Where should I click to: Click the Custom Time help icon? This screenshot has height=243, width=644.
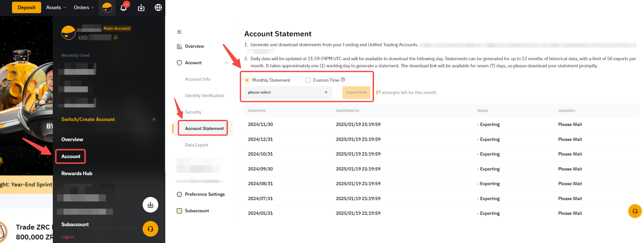(x=343, y=80)
